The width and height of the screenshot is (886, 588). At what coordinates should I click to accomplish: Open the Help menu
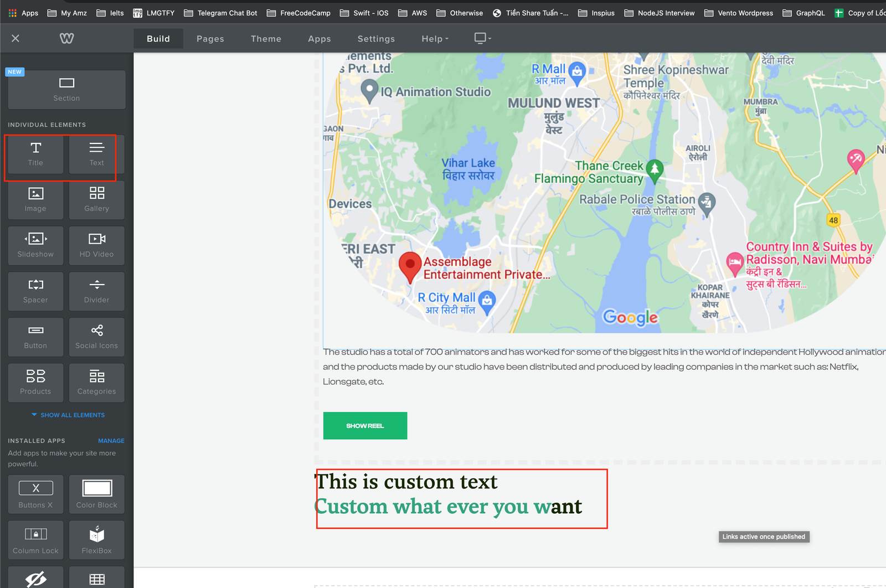click(434, 39)
